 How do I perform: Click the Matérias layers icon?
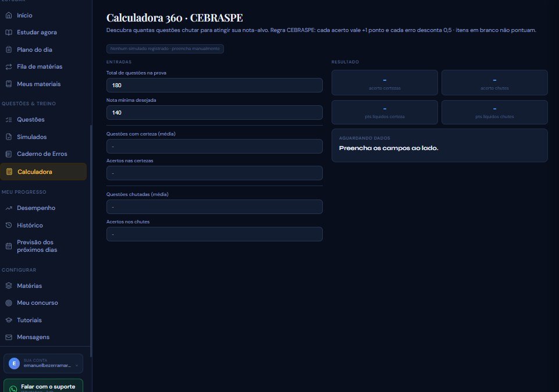coord(9,286)
